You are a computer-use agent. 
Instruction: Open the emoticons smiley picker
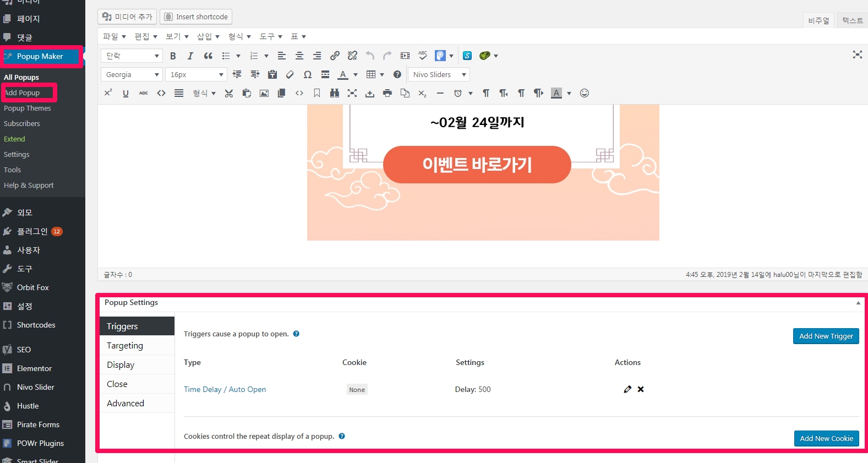[x=585, y=93]
